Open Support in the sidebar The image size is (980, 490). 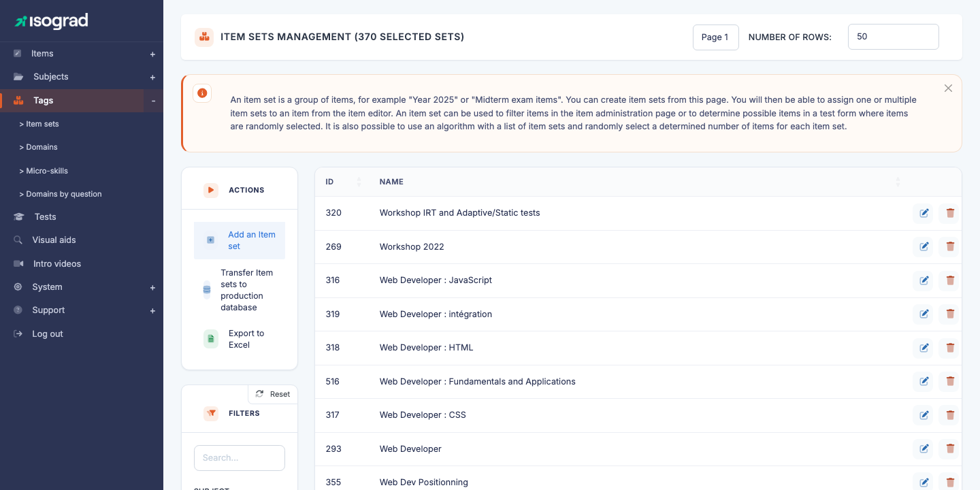tap(48, 310)
